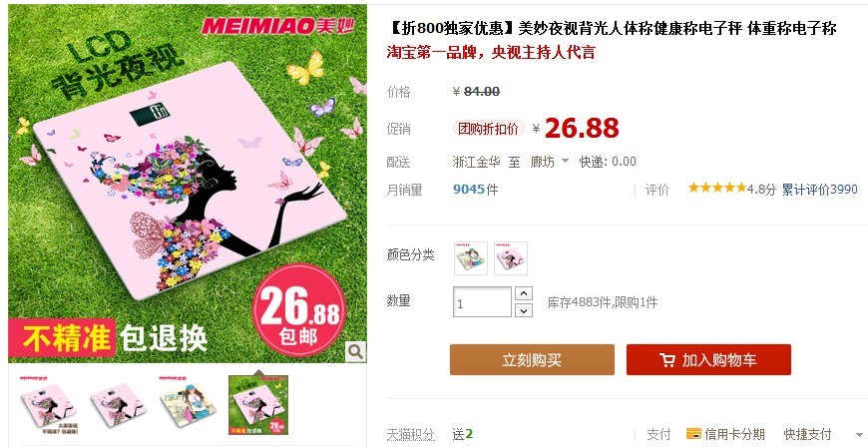This screenshot has height=448, width=868.
Task: Select the cartoon girl scale thumbnail
Action: coord(189,405)
